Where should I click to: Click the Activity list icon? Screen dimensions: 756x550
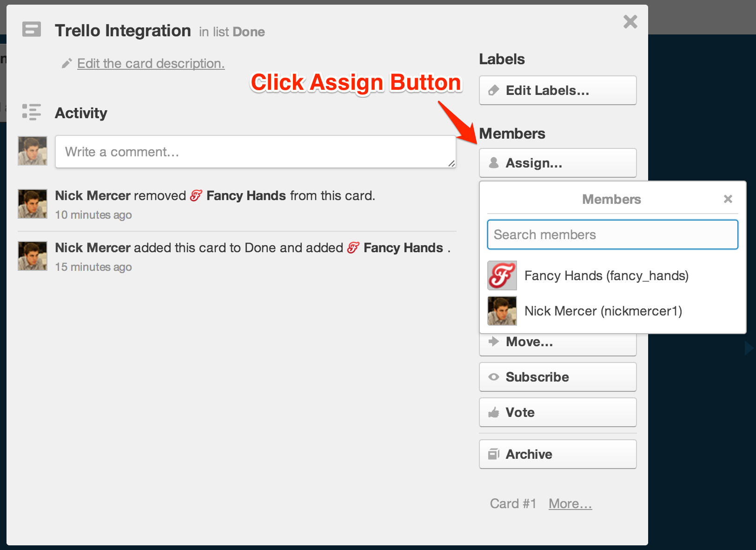(x=32, y=113)
